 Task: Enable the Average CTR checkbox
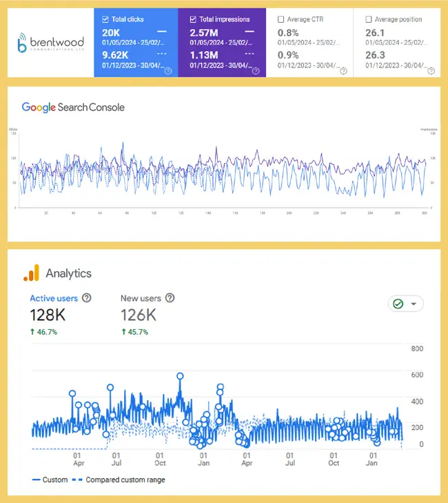pyautogui.click(x=281, y=19)
